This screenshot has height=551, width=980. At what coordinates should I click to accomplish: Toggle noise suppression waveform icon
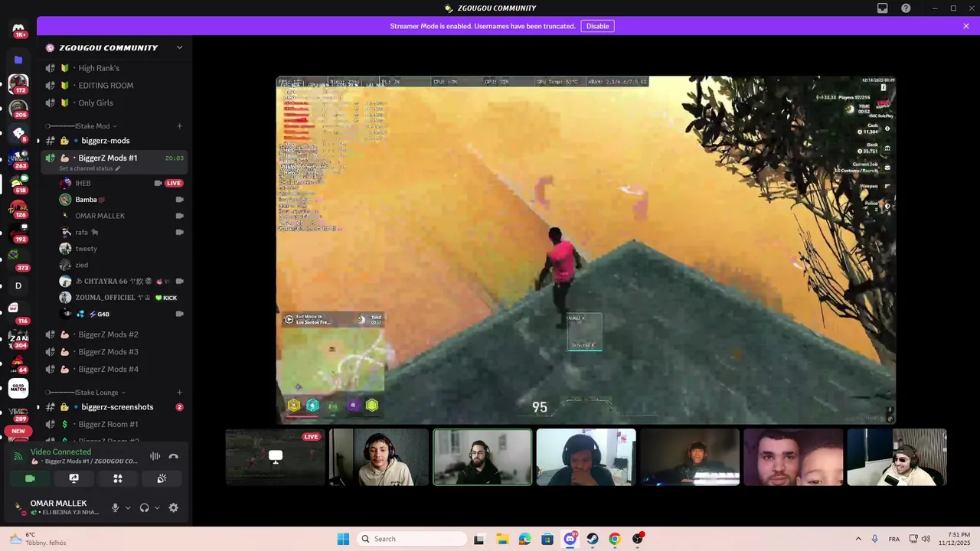point(155,456)
